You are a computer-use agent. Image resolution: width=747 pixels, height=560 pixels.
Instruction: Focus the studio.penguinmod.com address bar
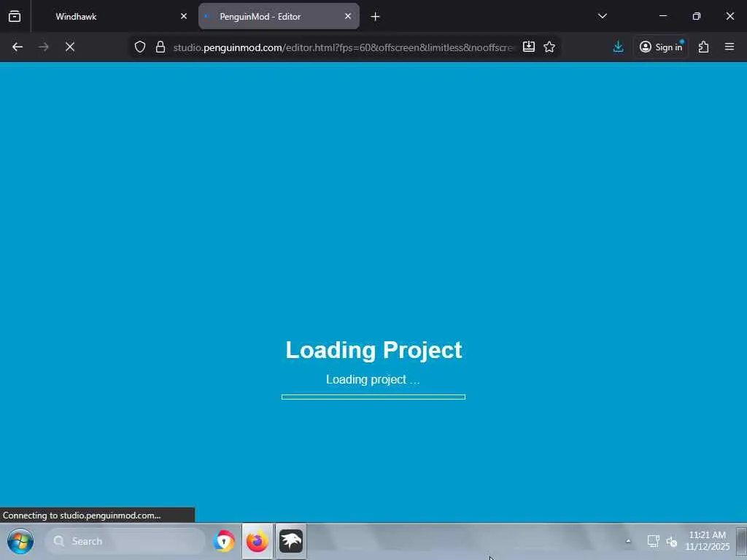[344, 47]
